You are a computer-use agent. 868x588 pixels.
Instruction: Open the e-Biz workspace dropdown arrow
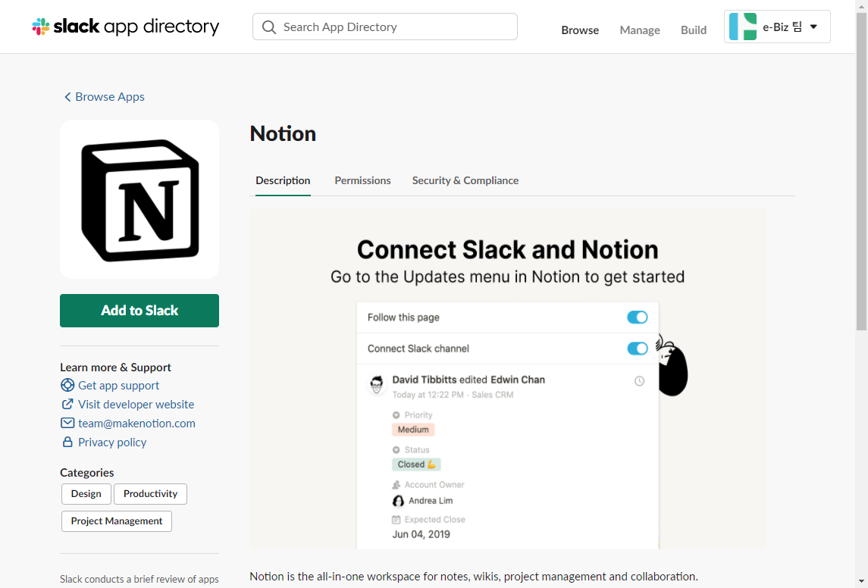[x=813, y=27]
